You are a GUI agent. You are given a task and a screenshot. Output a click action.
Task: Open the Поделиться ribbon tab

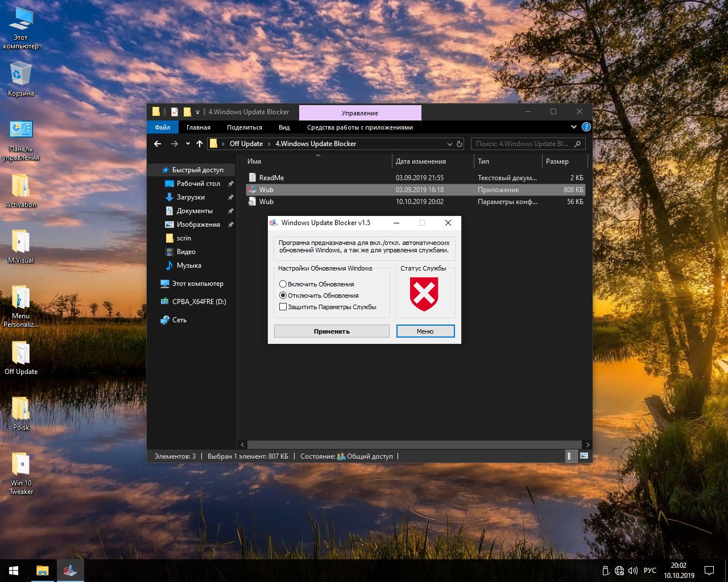click(x=245, y=127)
